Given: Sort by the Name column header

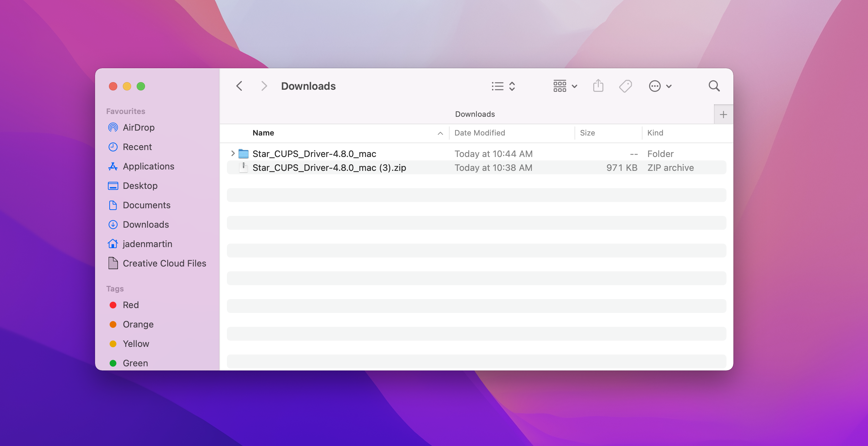Looking at the screenshot, I should coord(264,133).
